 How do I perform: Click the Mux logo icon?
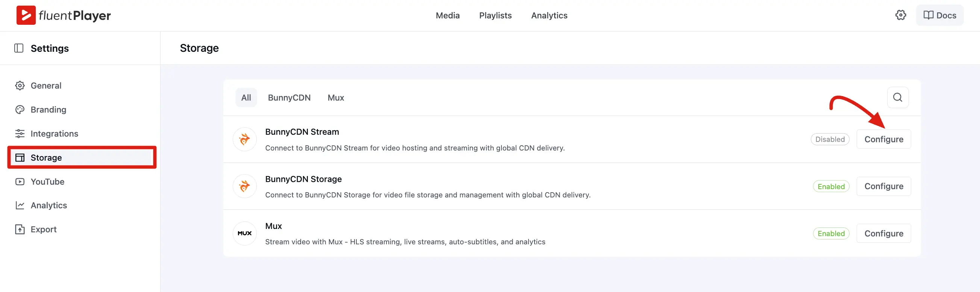tap(245, 233)
